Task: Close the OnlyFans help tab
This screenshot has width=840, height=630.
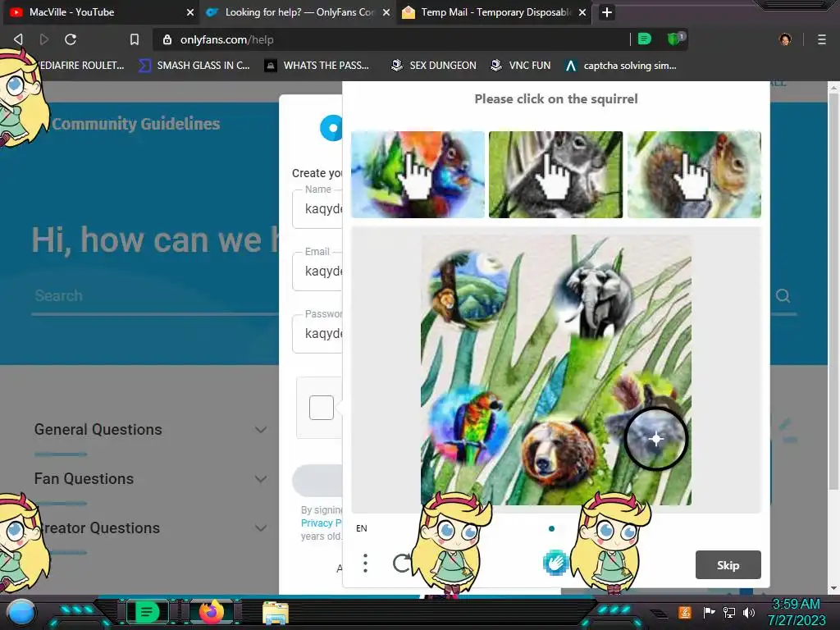Action: [386, 12]
